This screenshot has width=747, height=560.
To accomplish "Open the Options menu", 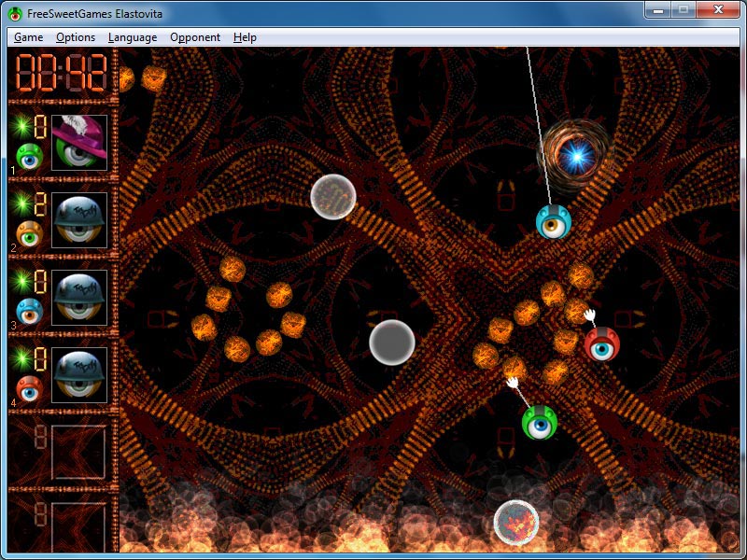I will pos(76,37).
